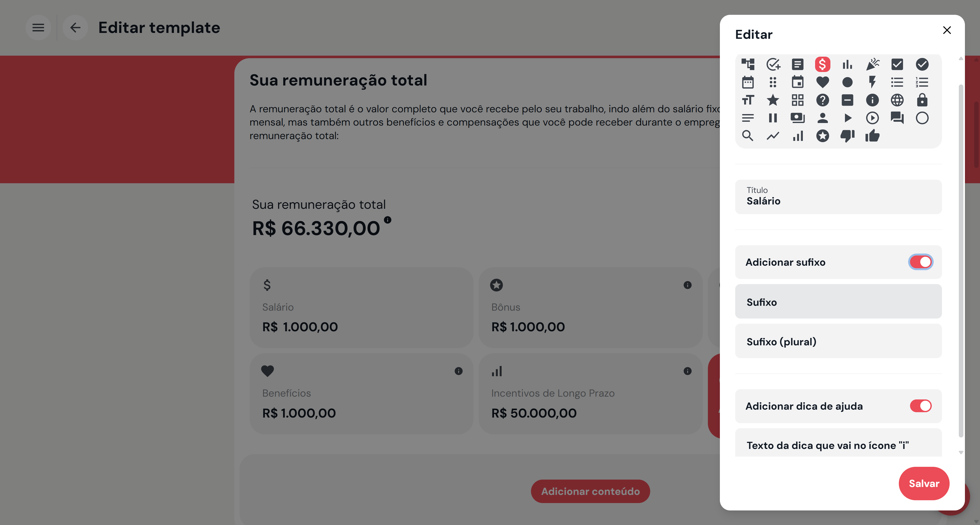Pick the magnifying glass search icon

pyautogui.click(x=747, y=136)
